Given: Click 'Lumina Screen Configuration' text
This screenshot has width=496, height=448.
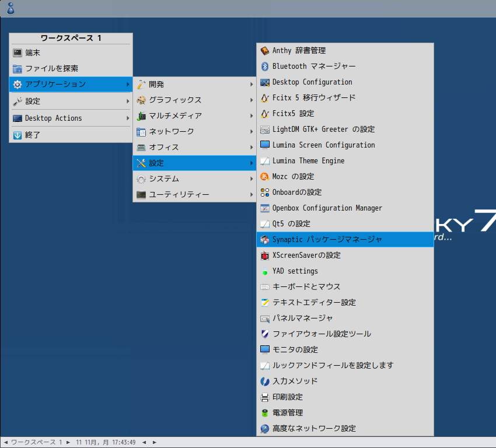Looking at the screenshot, I should click(324, 145).
